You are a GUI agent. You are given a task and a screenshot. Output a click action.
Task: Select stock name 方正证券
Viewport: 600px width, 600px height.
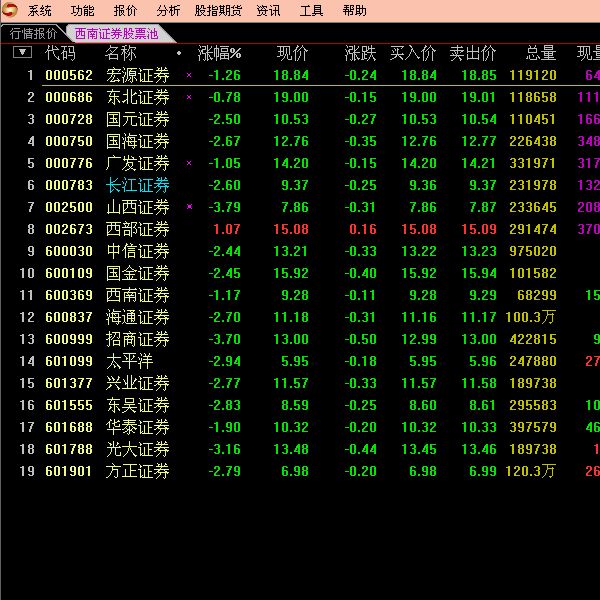tap(137, 471)
